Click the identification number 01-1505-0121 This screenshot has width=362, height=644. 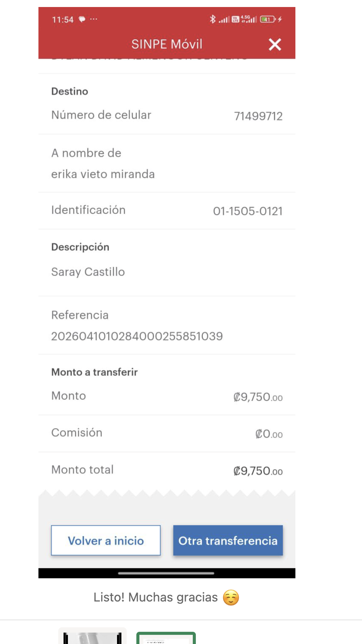[248, 211]
